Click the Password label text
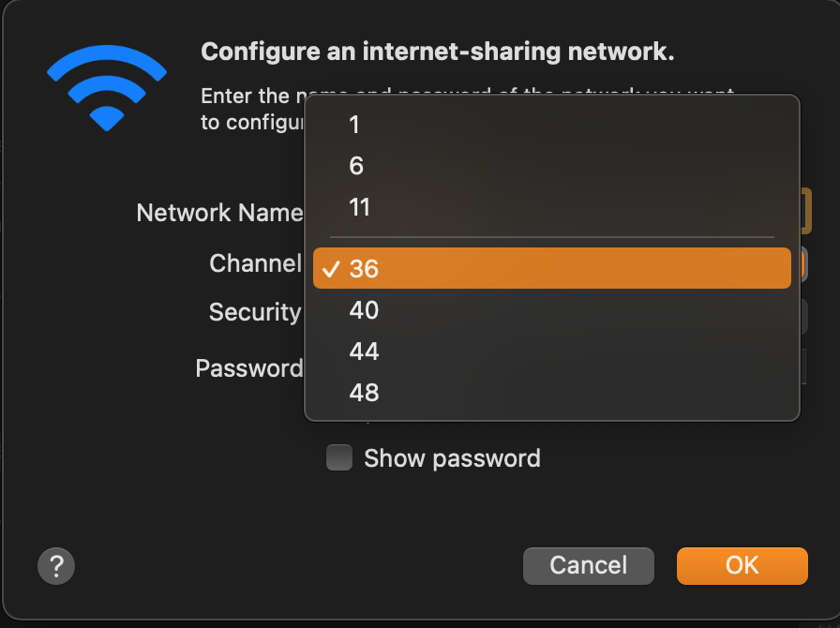This screenshot has height=628, width=840. [248, 368]
